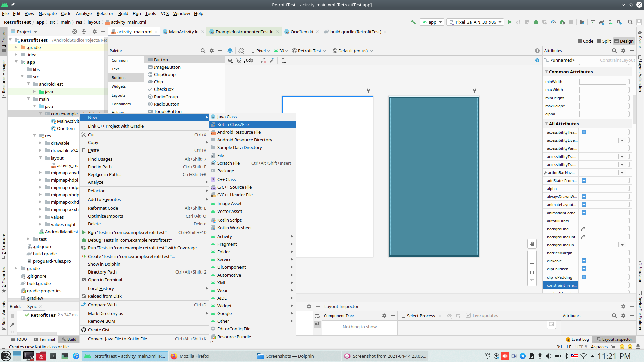Click the orientation rotate icon in the design toolbar

coord(241,51)
